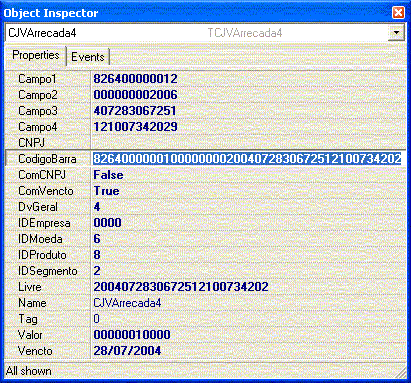411x383 pixels.
Task: Click the ComVencto True value
Action: pyautogui.click(x=106, y=191)
